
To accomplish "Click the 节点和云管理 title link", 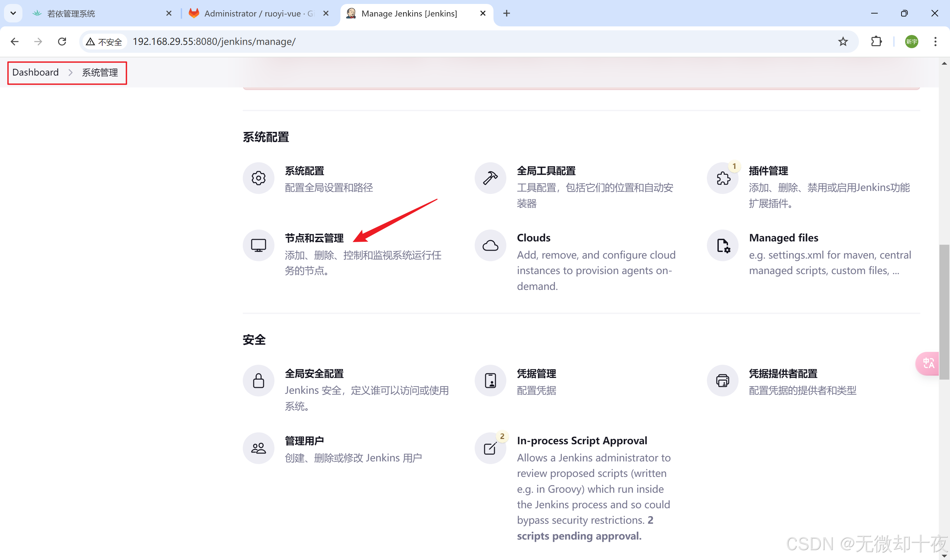I will tap(314, 238).
